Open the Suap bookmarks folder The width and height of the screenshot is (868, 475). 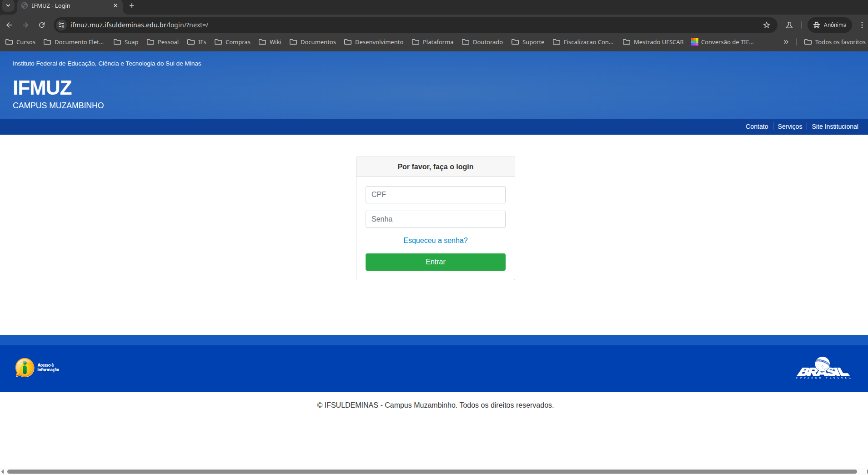pos(126,42)
